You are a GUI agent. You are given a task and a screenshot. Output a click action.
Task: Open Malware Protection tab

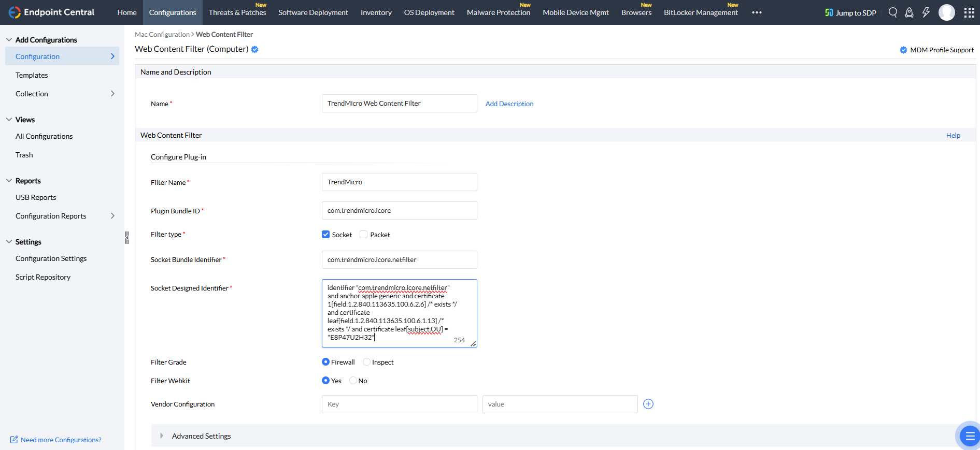coord(499,12)
